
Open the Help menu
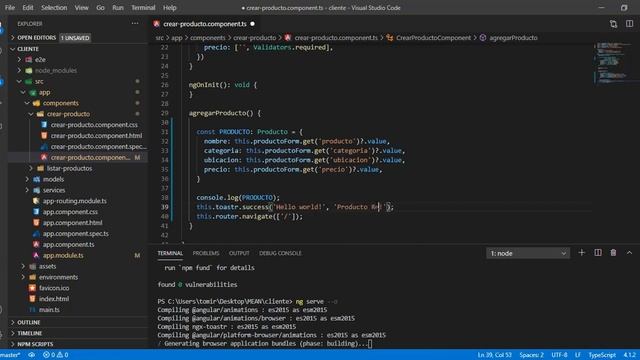(x=169, y=8)
